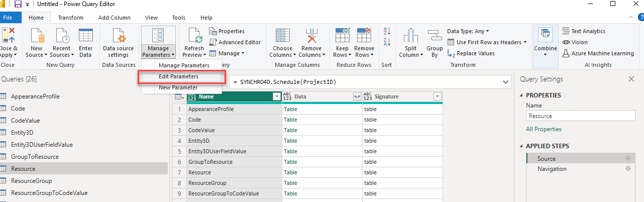Click the All Properties link

click(544, 129)
